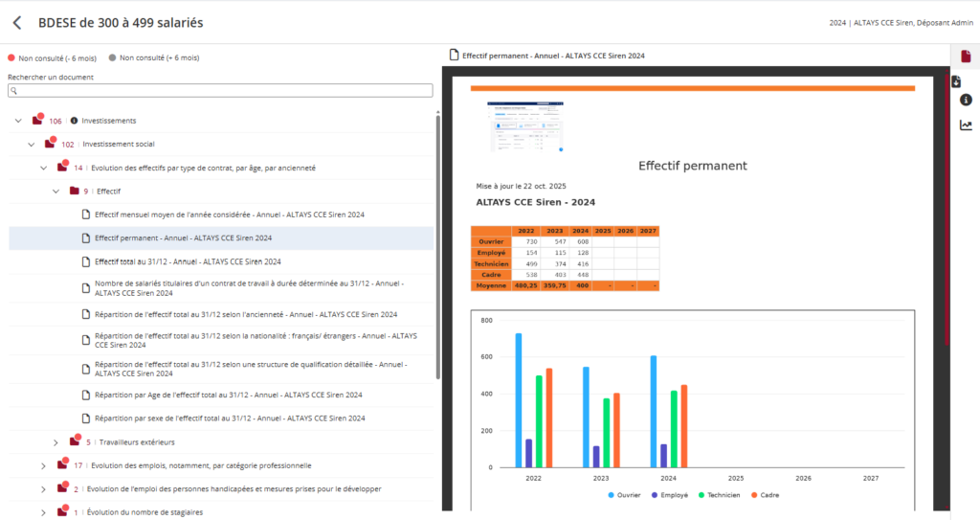
Task: Expand the Travailleurs extérieurs node
Action: (56, 442)
